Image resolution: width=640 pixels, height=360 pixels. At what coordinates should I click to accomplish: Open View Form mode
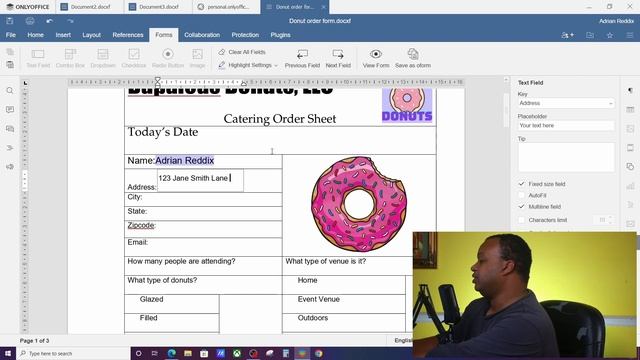click(x=376, y=58)
